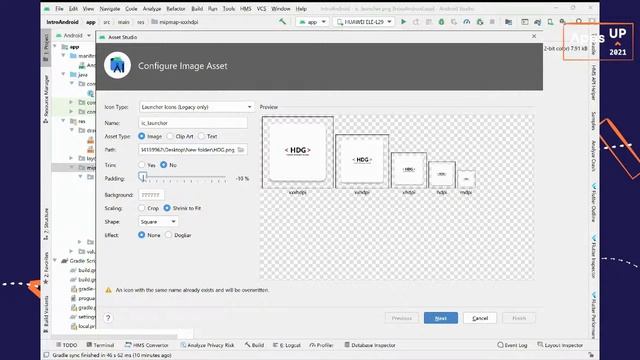The height and width of the screenshot is (360, 640).
Task: Open the Layout Inspector
Action: [x=560, y=345]
